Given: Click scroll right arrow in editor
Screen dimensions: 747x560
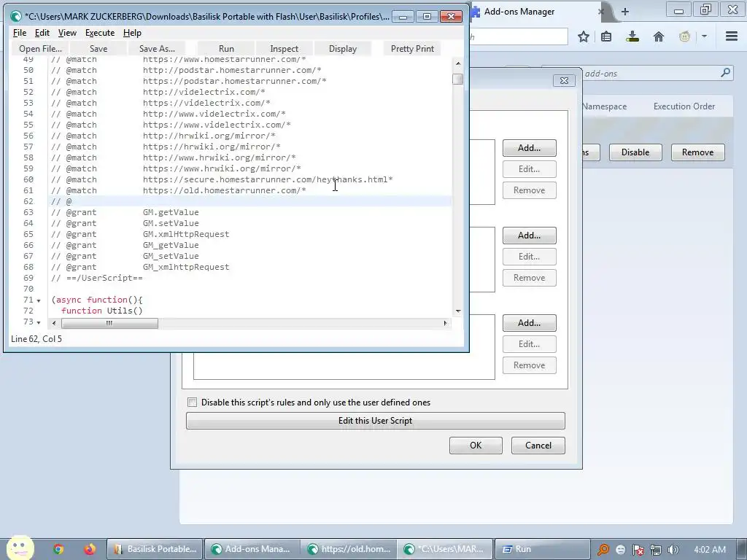Looking at the screenshot, I should point(446,323).
